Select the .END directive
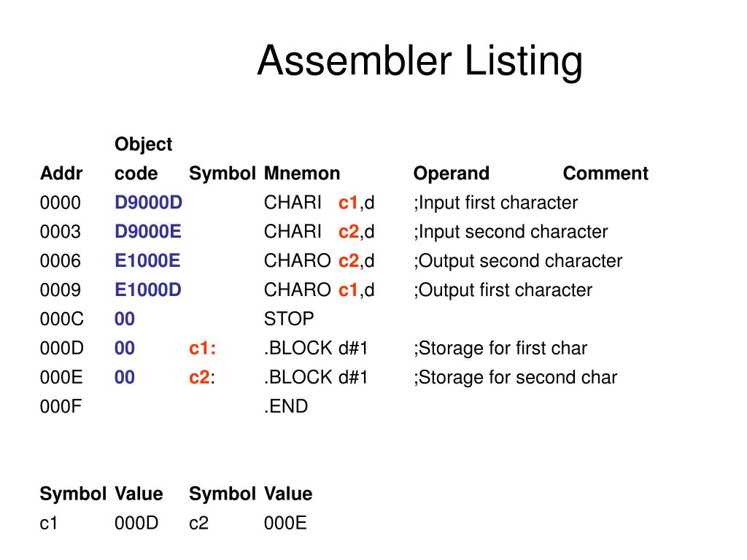The width and height of the screenshot is (747, 560). tap(286, 407)
